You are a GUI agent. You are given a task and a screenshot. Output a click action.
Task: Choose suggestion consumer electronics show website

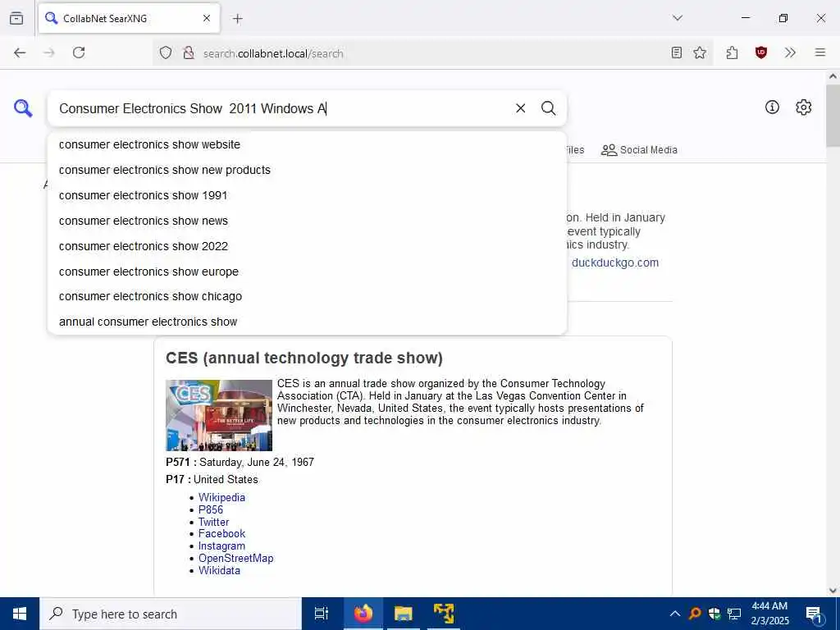(x=307, y=144)
